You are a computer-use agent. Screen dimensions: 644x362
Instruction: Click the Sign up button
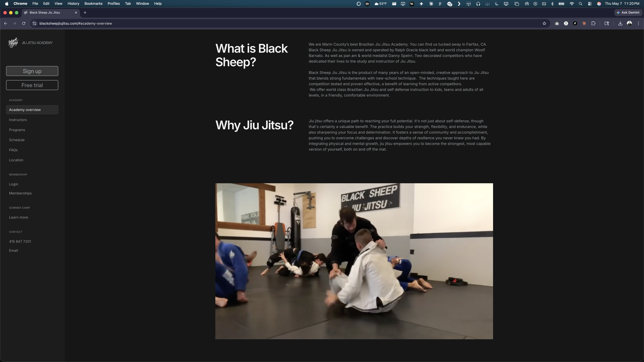[32, 71]
